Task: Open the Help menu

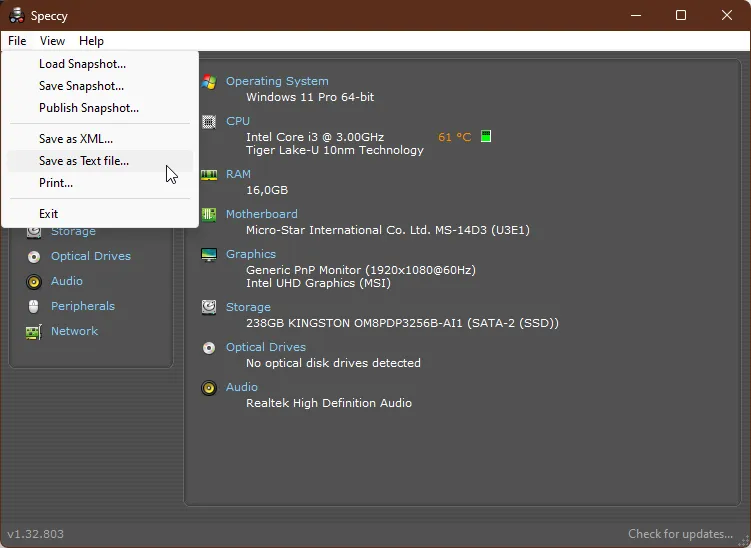Action: point(91,41)
